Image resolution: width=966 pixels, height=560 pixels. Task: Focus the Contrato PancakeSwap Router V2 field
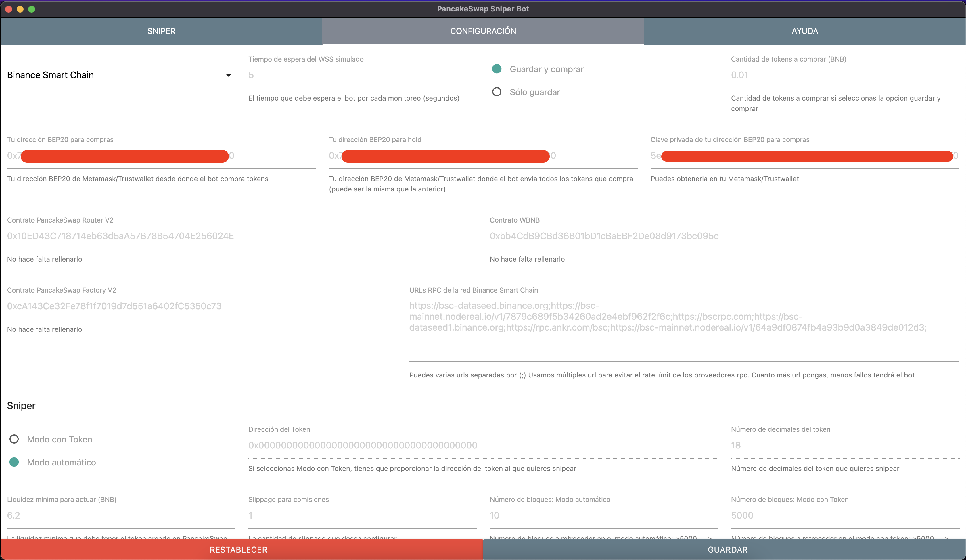coord(242,236)
